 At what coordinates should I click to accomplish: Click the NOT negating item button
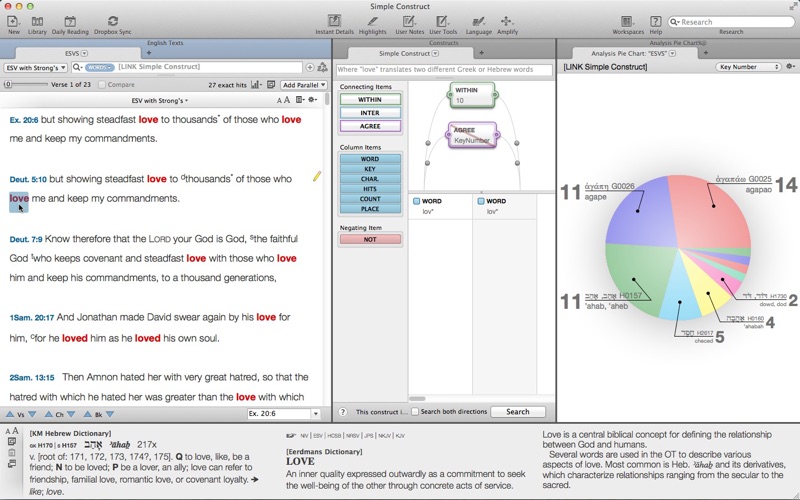(370, 239)
